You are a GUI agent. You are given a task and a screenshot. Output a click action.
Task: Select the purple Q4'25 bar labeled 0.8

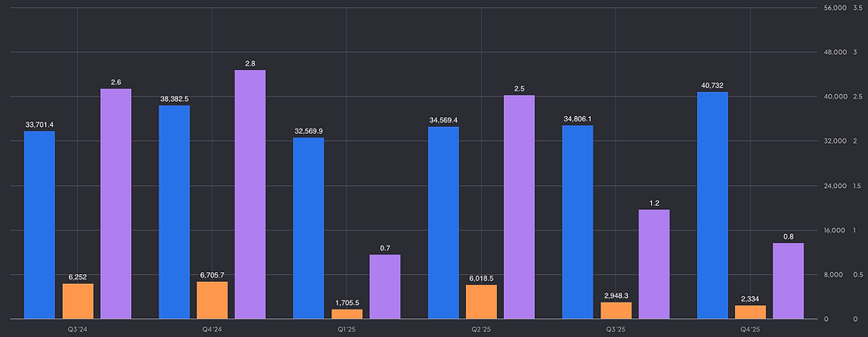788,281
